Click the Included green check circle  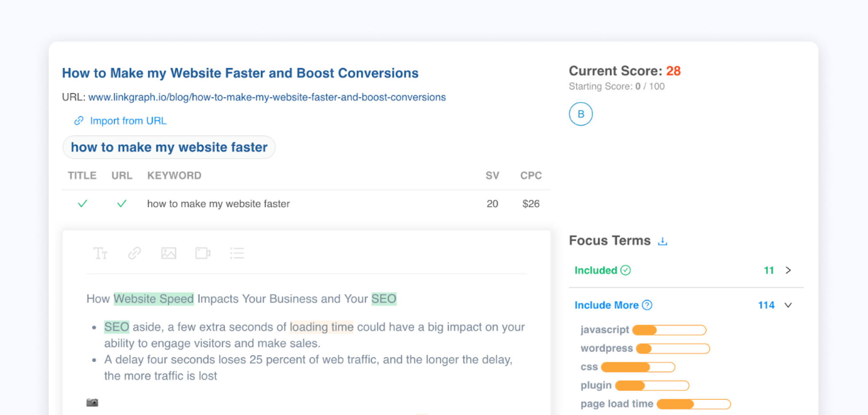tap(625, 270)
